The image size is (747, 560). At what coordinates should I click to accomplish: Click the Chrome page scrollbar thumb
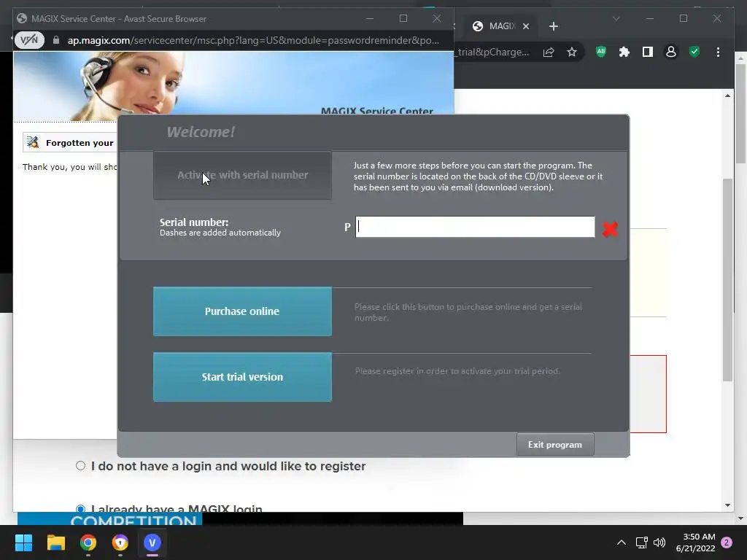coord(727,280)
